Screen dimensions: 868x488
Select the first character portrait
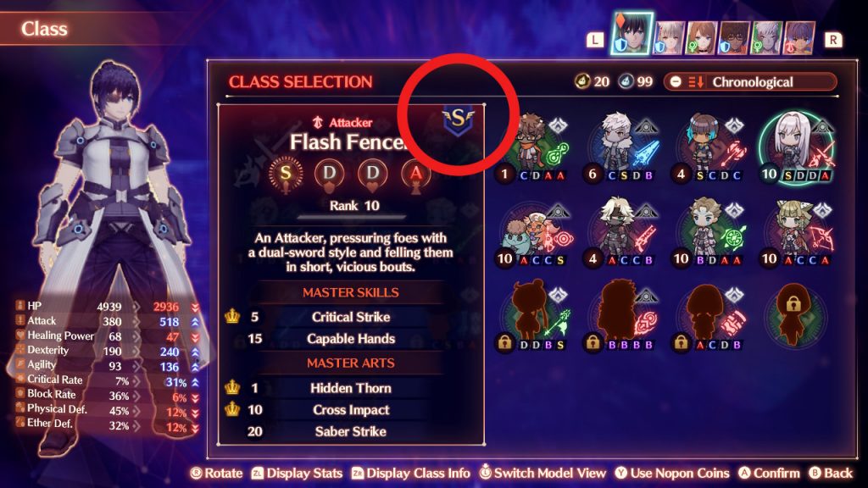point(632,34)
